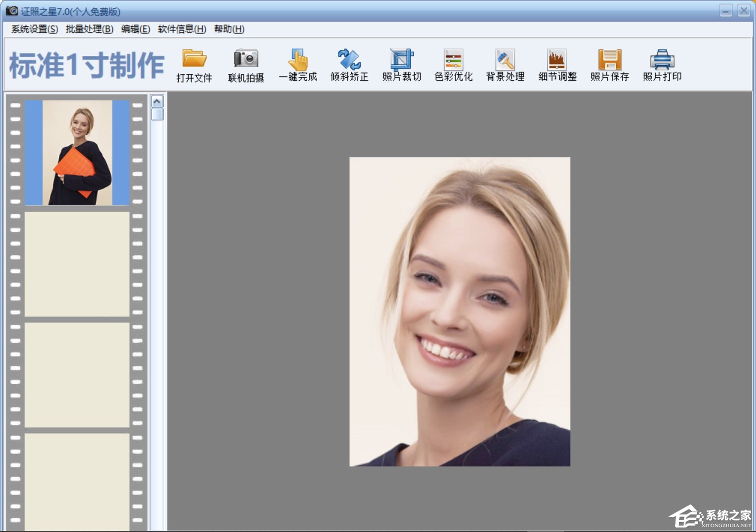Open the Edit menu
Viewport: 756px width, 532px height.
(135, 29)
